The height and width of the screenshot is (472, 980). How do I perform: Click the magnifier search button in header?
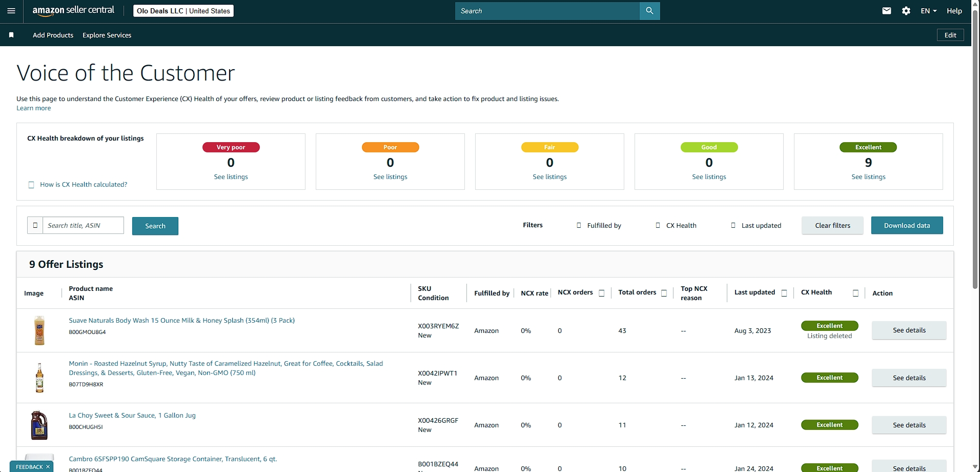[649, 11]
